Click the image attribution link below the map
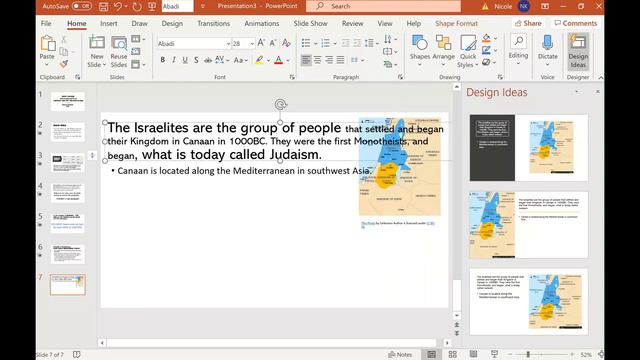Viewport: 640px width, 360px height. click(368, 223)
